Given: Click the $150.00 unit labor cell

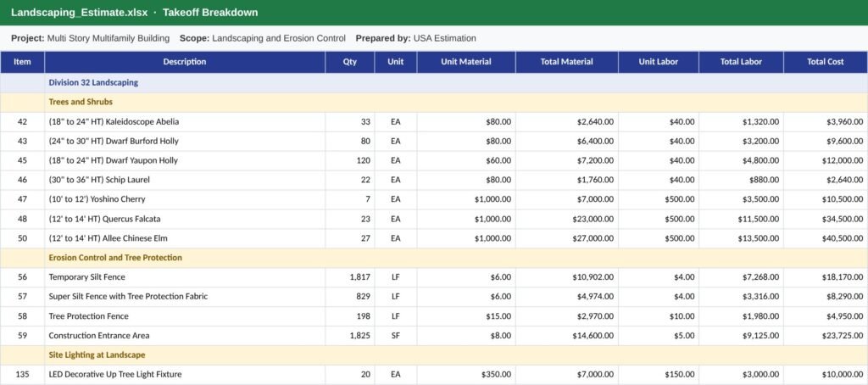Looking at the screenshot, I should click(x=658, y=375).
